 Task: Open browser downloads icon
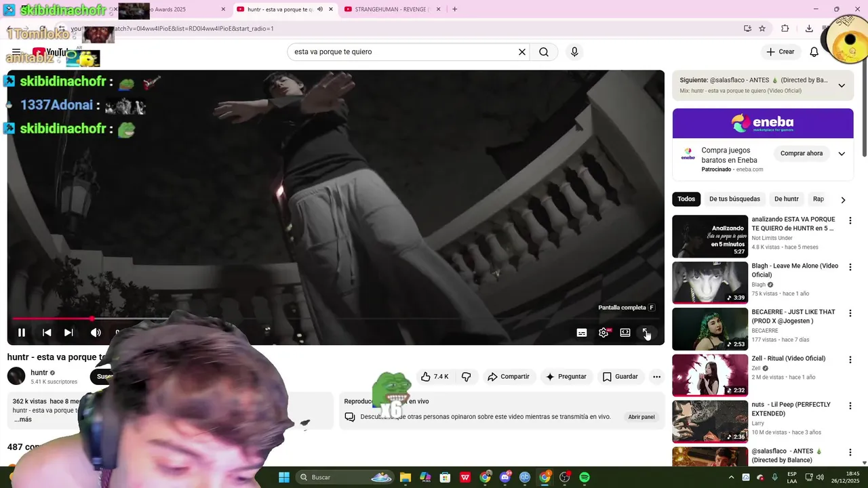click(809, 28)
